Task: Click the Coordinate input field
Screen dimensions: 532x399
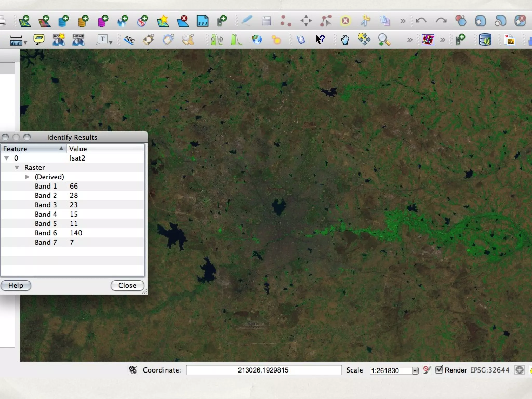Action: (263, 370)
